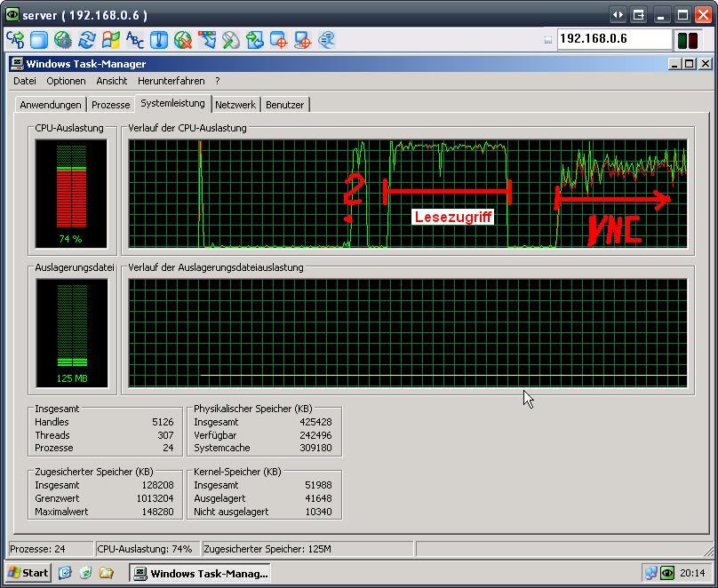The width and height of the screenshot is (718, 588).
Task: Click the Task-Manager title bar icon
Action: click(x=17, y=64)
